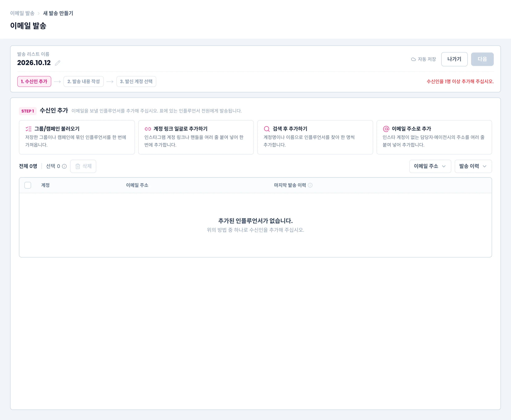Image resolution: width=511 pixels, height=420 pixels.
Task: Expand the 발송 이력 filter dropdown
Action: click(x=473, y=167)
